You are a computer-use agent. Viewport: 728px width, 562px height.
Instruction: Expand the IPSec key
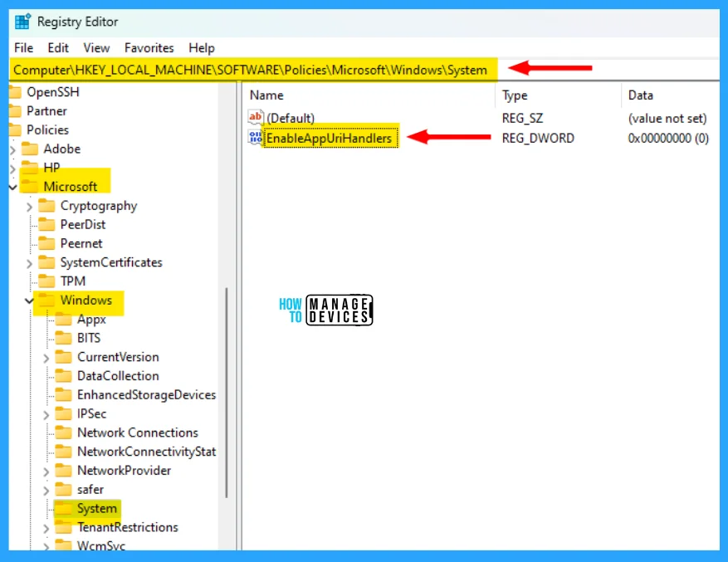[46, 415]
